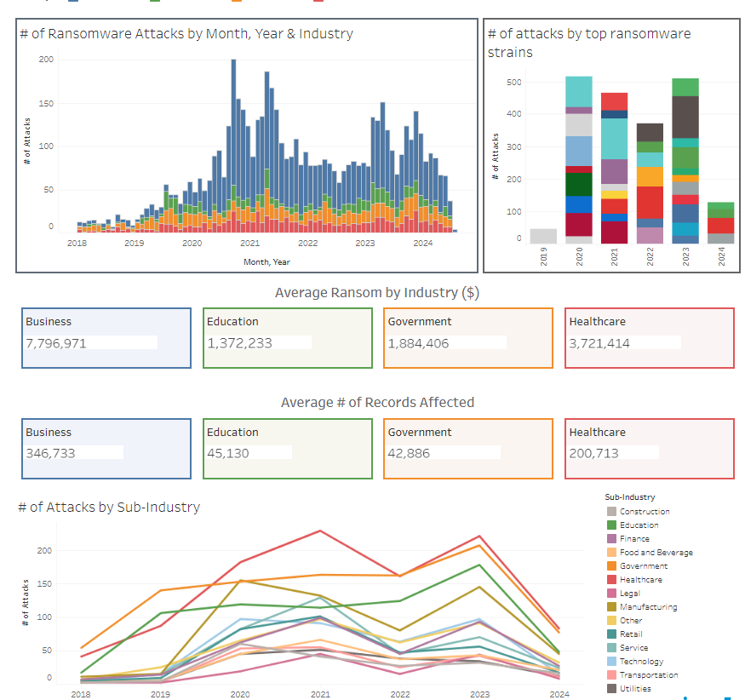
Task: Select Transportation legend label
Action: point(649,675)
